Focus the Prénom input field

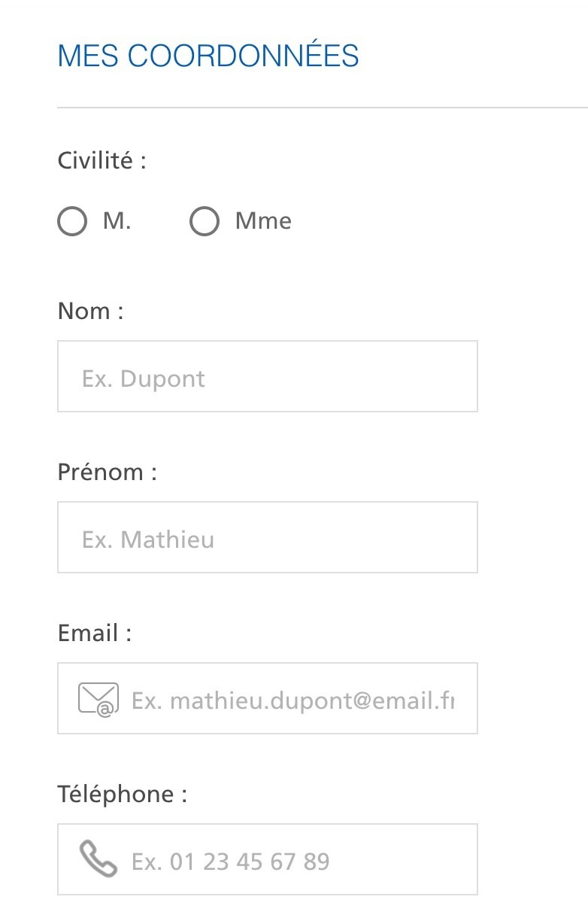point(267,537)
